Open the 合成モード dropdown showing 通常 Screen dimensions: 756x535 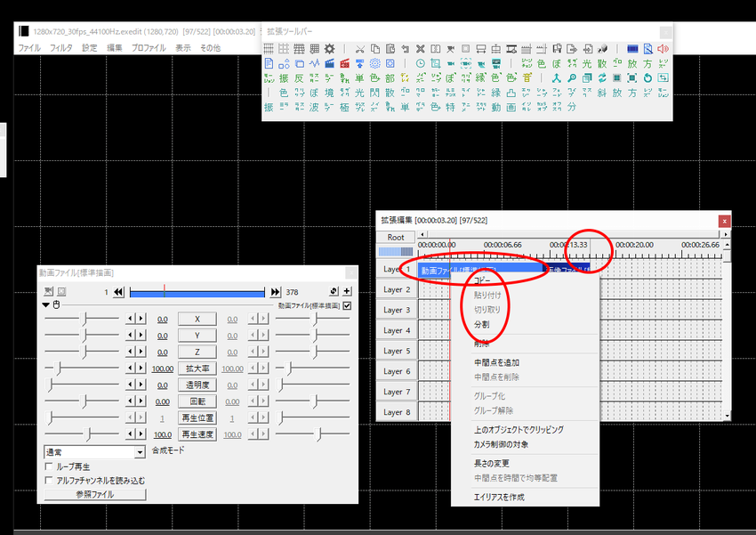[x=94, y=452]
